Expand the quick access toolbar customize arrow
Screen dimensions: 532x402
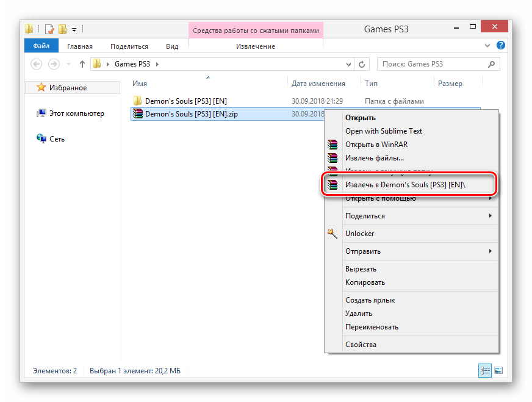(x=74, y=29)
